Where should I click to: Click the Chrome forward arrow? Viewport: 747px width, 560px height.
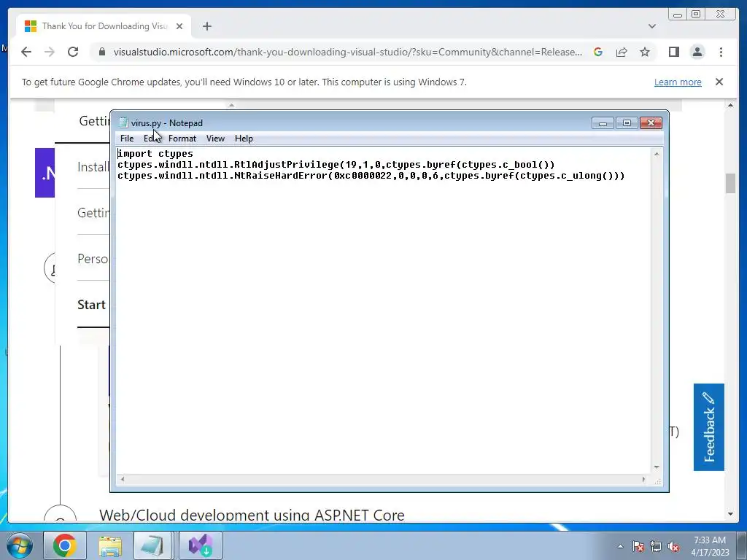coord(50,52)
